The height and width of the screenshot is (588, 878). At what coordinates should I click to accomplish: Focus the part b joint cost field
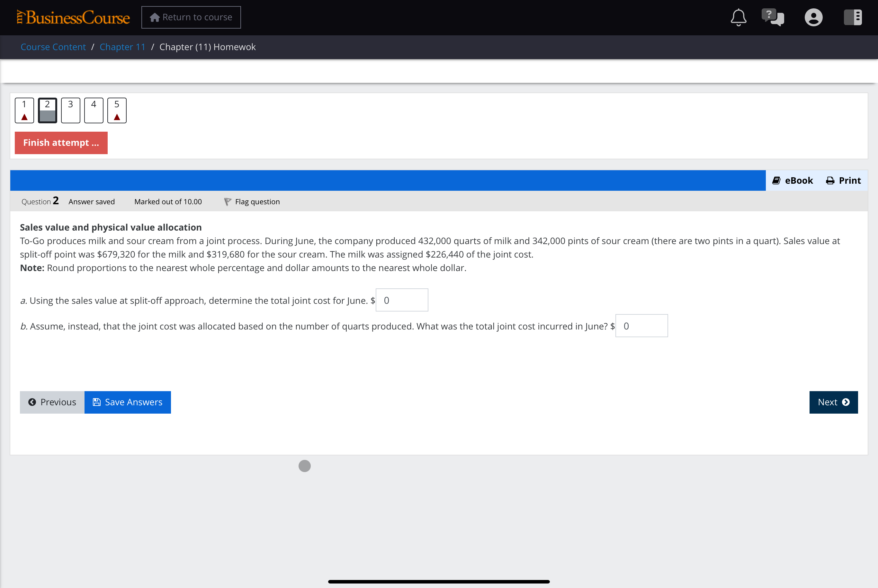coord(641,326)
